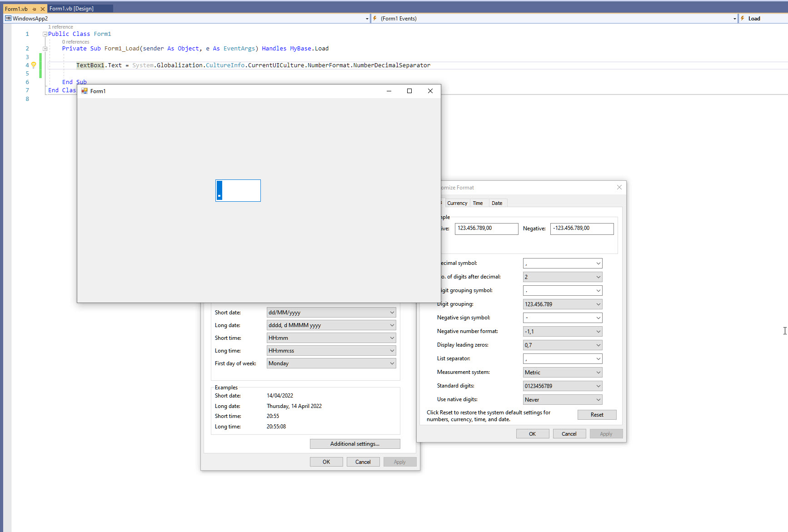The height and width of the screenshot is (532, 788).
Task: Click the pin icon on Form1.vb tab
Action: tap(34, 9)
